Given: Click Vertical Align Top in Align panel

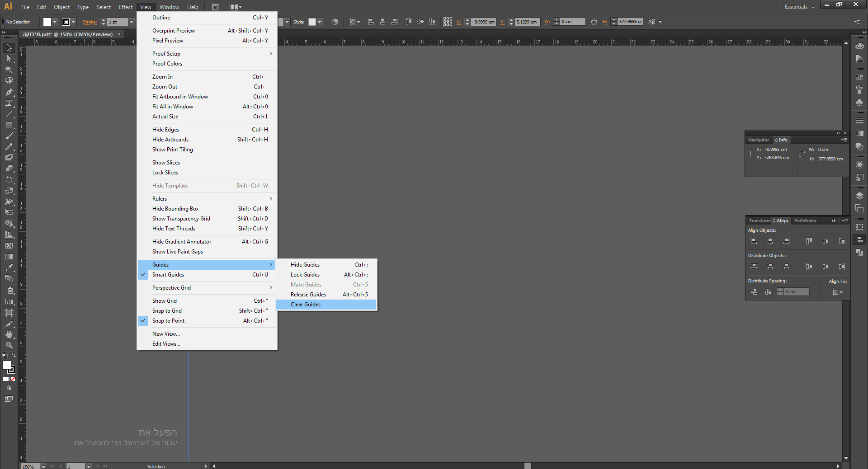Looking at the screenshot, I should (x=809, y=241).
